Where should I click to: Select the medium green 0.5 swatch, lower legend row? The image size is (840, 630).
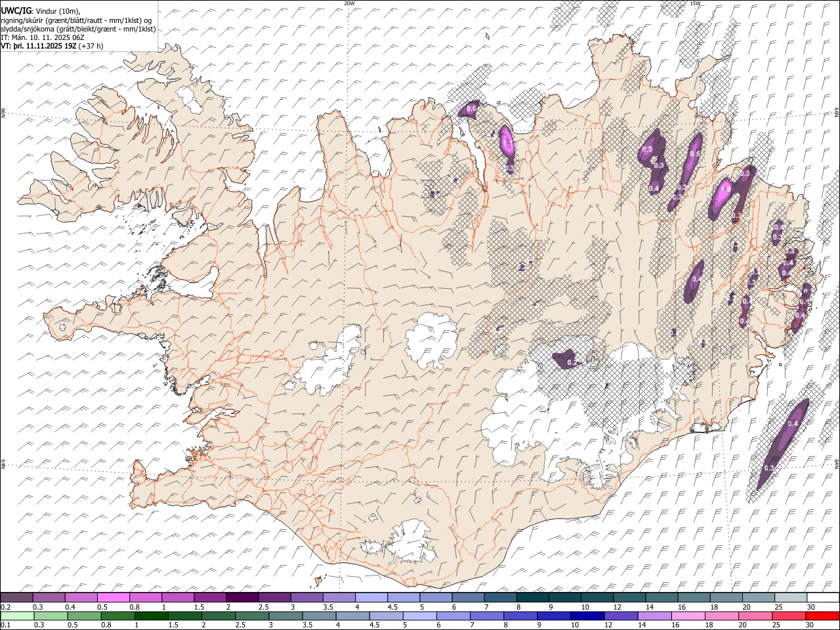(85, 616)
